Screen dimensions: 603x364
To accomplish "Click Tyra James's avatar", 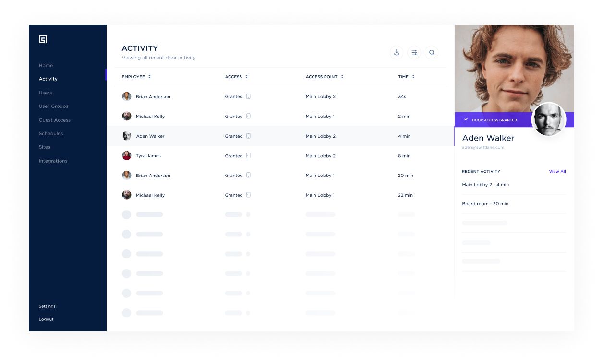I will (127, 156).
